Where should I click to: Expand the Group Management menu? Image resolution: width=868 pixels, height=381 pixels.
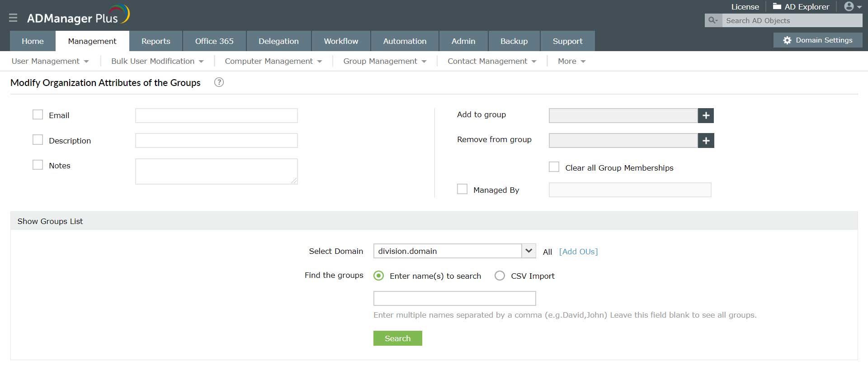[385, 61]
